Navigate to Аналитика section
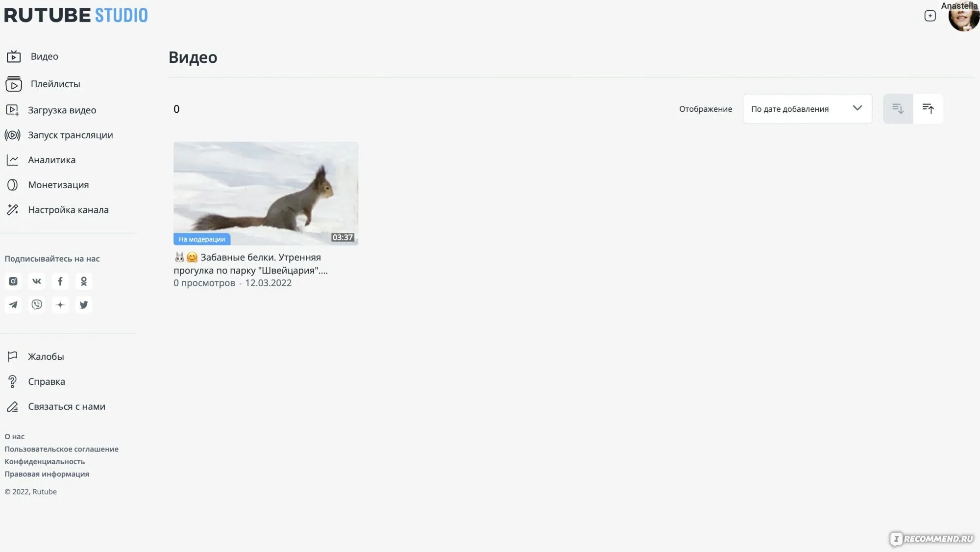 pyautogui.click(x=51, y=159)
